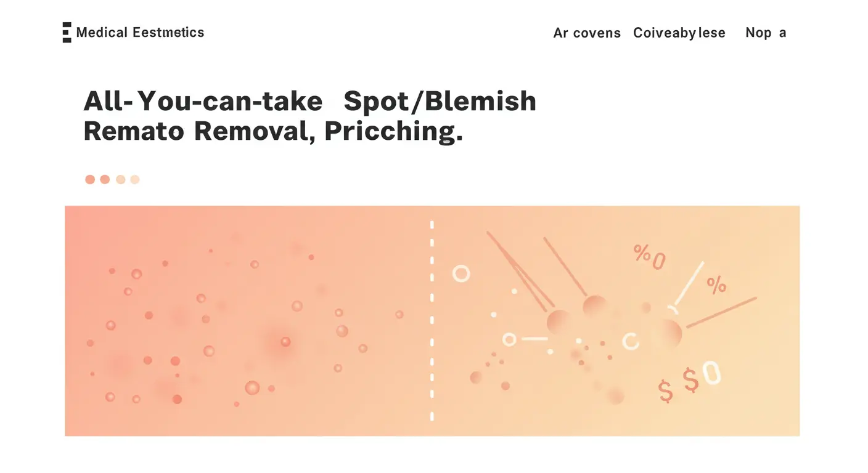Open the Medical Eestmetics brand name link
Image resolution: width=868 pixels, height=473 pixels.
[140, 32]
